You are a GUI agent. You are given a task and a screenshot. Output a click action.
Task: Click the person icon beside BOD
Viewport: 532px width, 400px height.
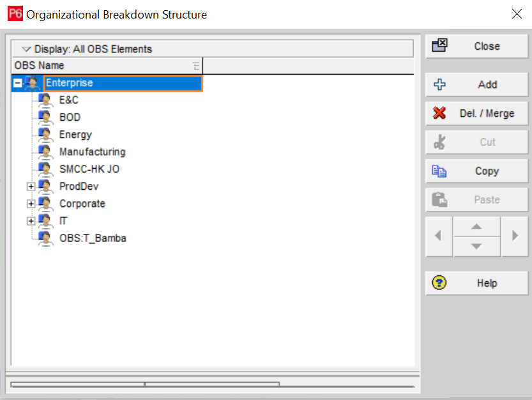click(x=45, y=118)
